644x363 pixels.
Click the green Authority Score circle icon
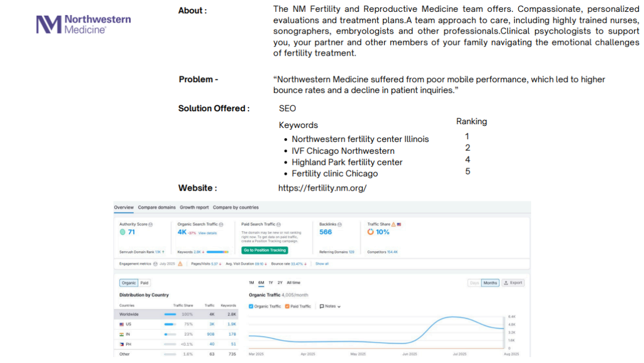coord(123,232)
